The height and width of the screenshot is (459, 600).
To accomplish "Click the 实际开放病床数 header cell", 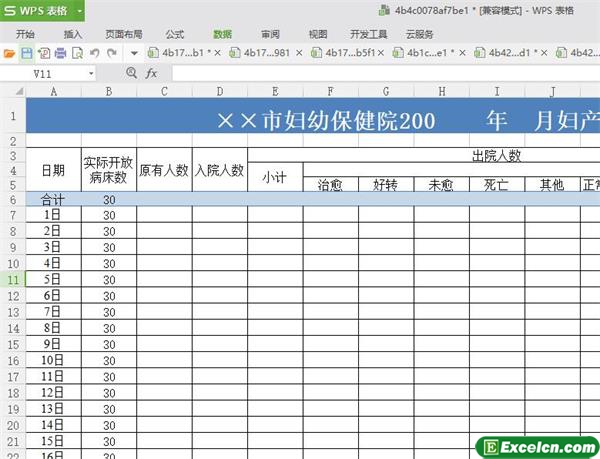I will (109, 169).
